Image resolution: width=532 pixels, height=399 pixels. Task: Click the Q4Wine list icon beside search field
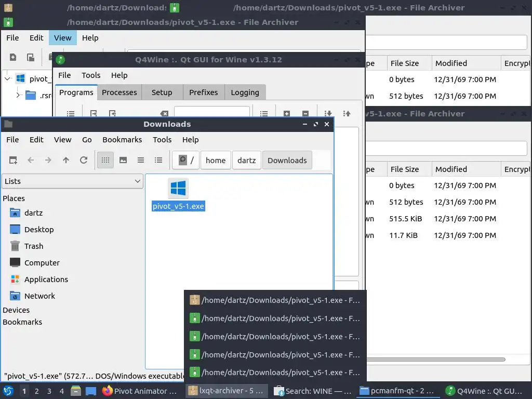(264, 114)
